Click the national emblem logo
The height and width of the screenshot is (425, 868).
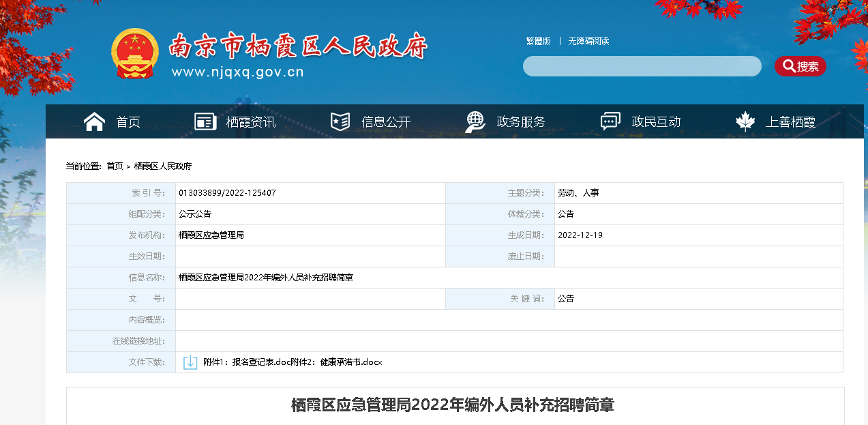click(x=134, y=53)
